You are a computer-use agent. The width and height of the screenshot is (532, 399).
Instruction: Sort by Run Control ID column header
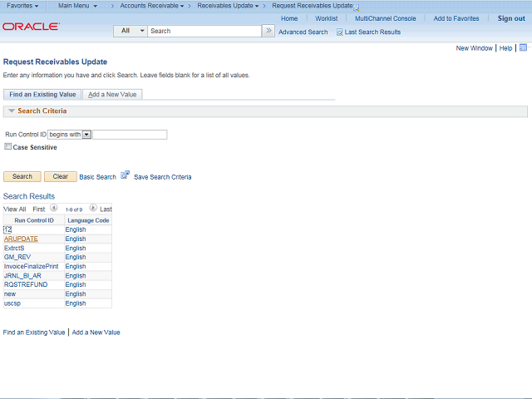[x=34, y=220]
